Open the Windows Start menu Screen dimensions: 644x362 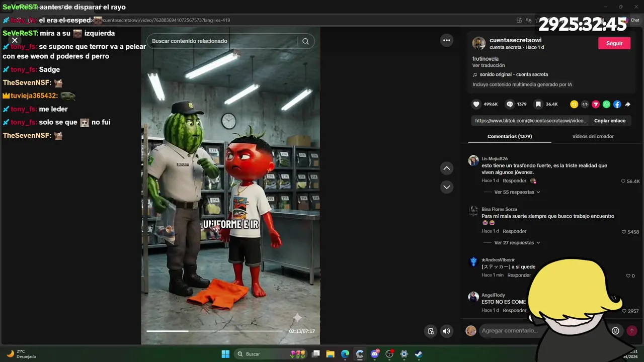[x=225, y=354]
